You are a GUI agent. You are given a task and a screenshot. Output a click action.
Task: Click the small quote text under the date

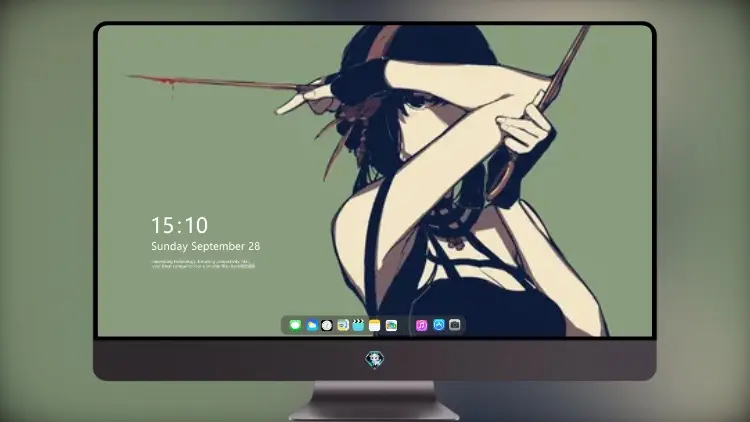coord(203,264)
